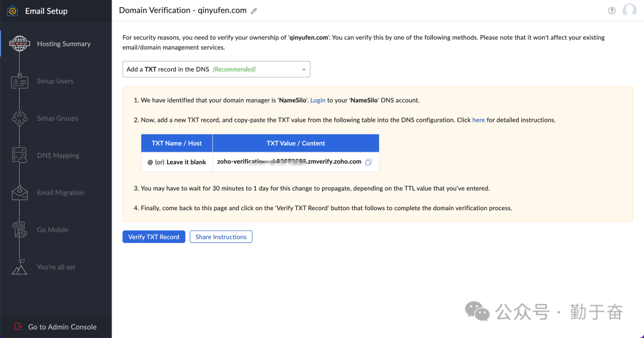Edit domain name with the pencil icon

tap(254, 11)
